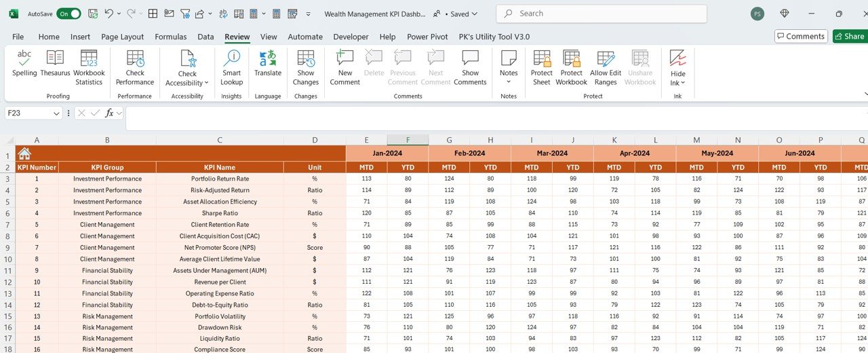The image size is (868, 353).
Task: Click the Debt-to-Equity Ratio cell
Action: pos(220,305)
